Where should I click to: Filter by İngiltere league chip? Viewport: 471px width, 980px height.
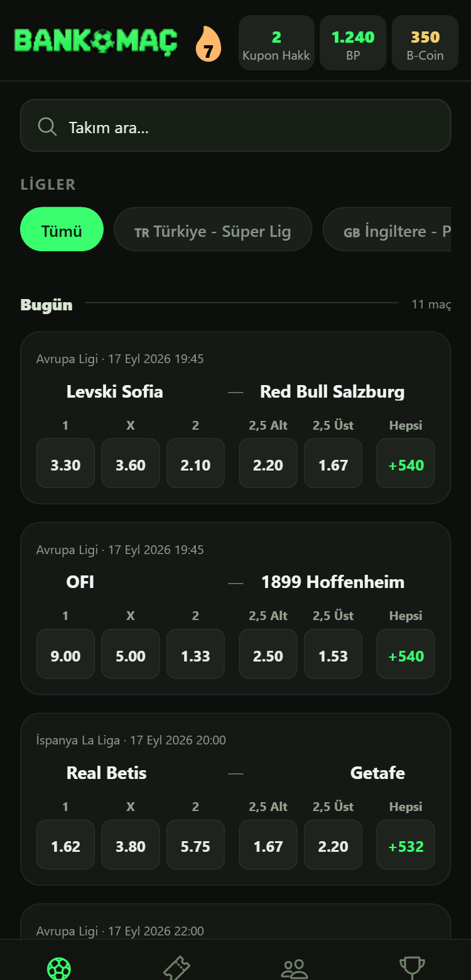[387, 229]
